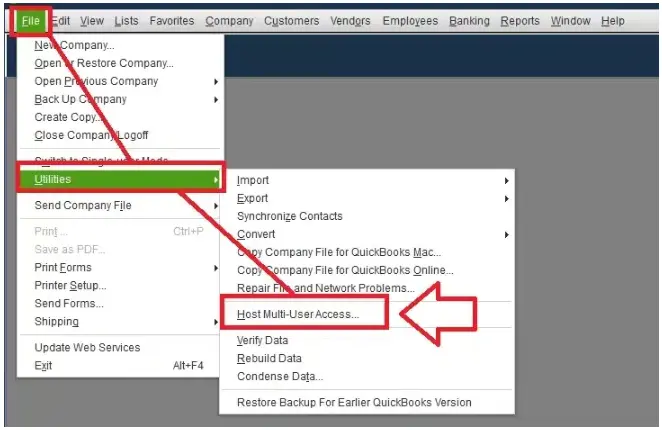
Task: Select Open or Restore Company
Action: point(120,63)
